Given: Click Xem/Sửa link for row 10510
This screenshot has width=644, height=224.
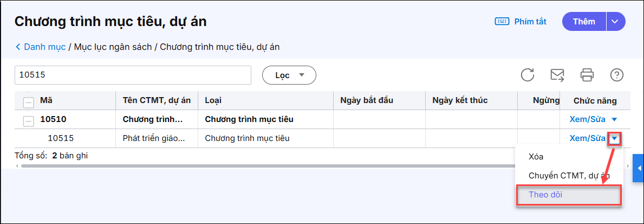Looking at the screenshot, I should [x=587, y=119].
